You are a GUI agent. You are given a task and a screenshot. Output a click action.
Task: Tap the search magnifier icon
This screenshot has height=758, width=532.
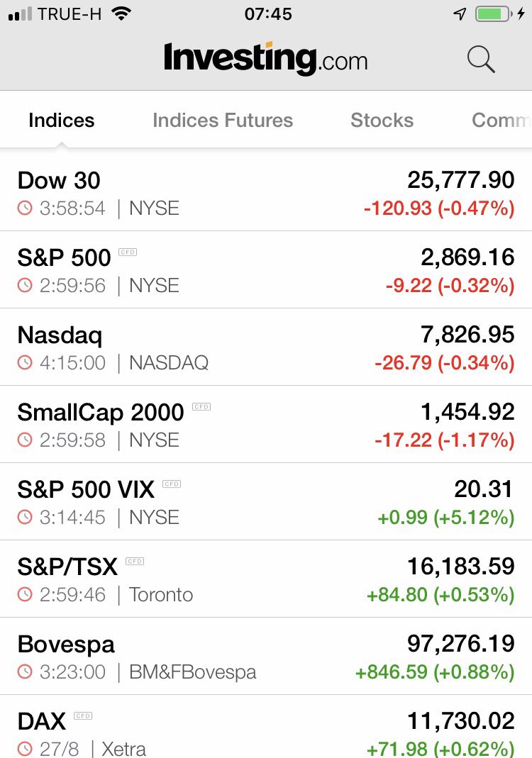click(481, 60)
